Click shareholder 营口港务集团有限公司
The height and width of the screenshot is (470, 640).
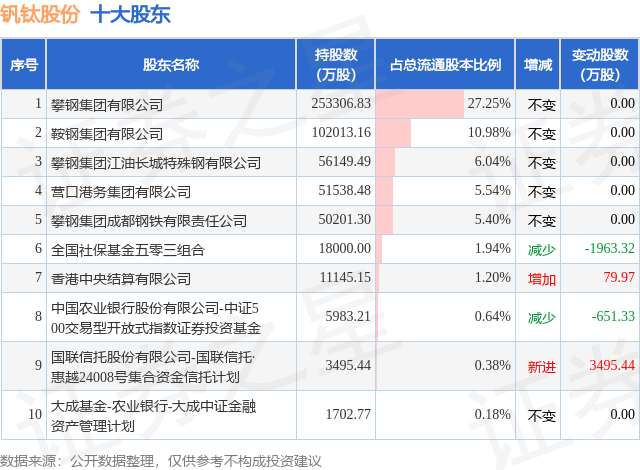click(x=121, y=192)
